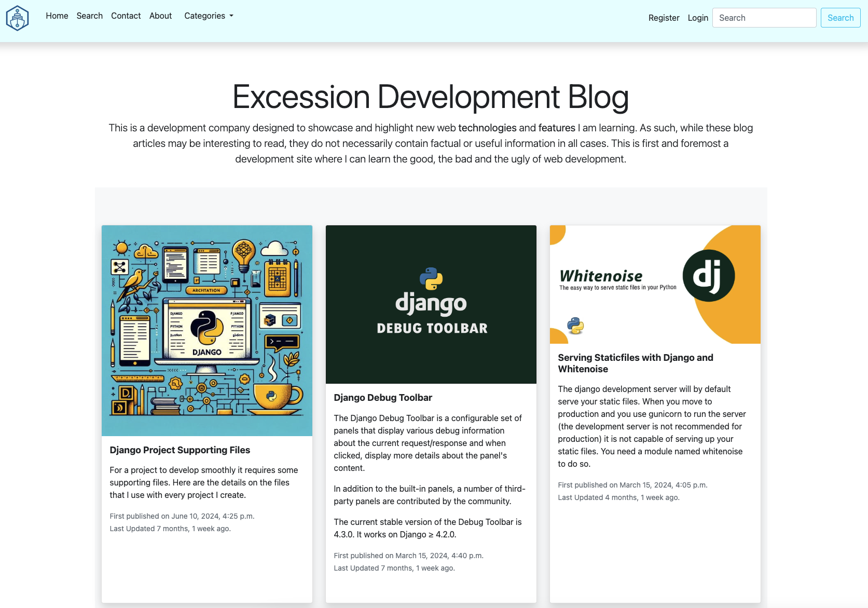
Task: Click 'First published on March 15, 2024, 4:05 p.m.'
Action: pos(633,485)
